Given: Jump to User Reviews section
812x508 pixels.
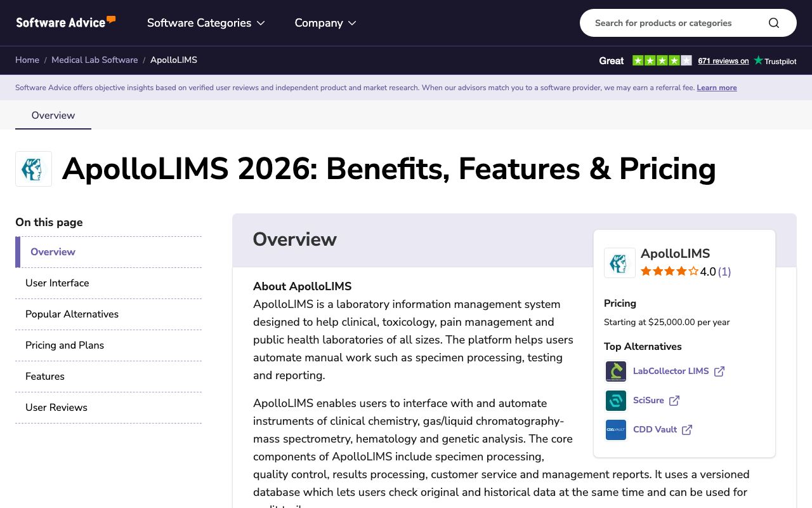Looking at the screenshot, I should coord(108,408).
